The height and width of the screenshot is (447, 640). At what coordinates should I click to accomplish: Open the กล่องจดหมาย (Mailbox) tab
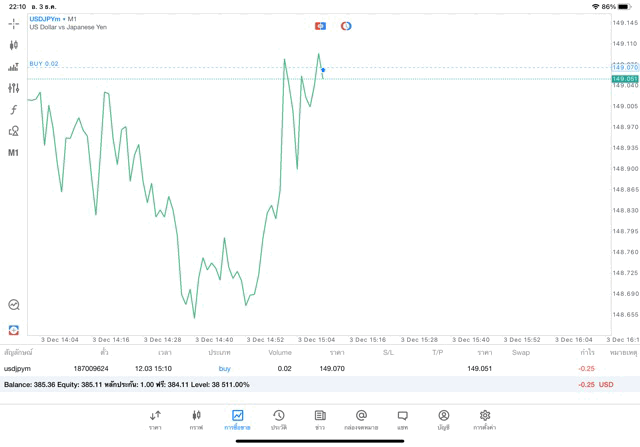click(x=361, y=420)
